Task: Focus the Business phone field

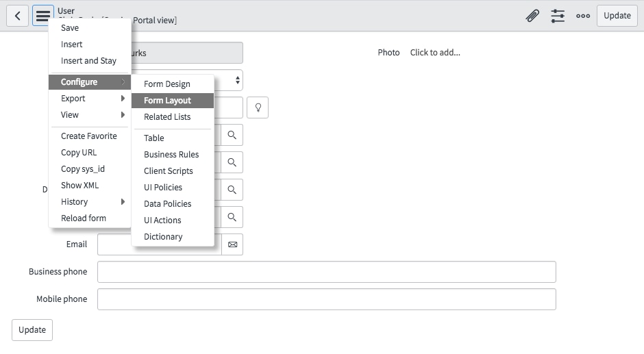Action: [327, 272]
